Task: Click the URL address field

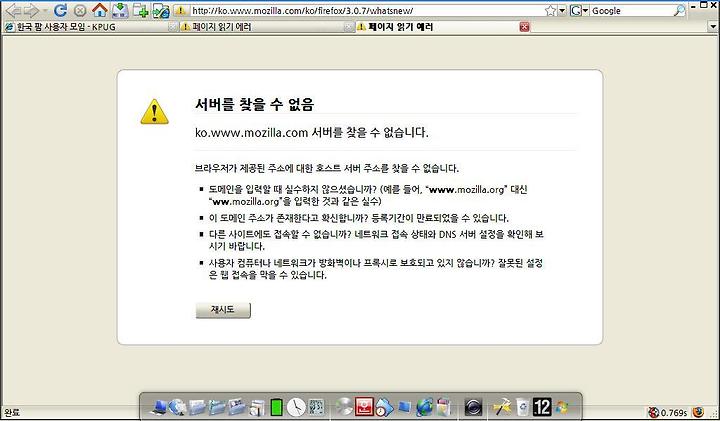Action: click(366, 11)
